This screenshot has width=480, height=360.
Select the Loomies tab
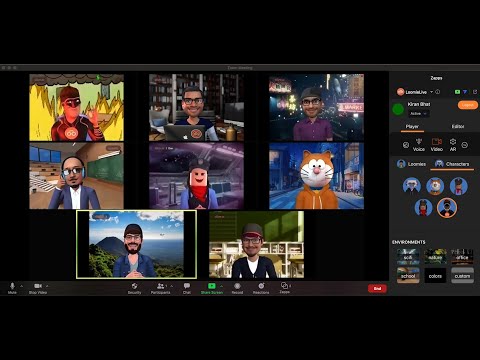[x=411, y=164]
